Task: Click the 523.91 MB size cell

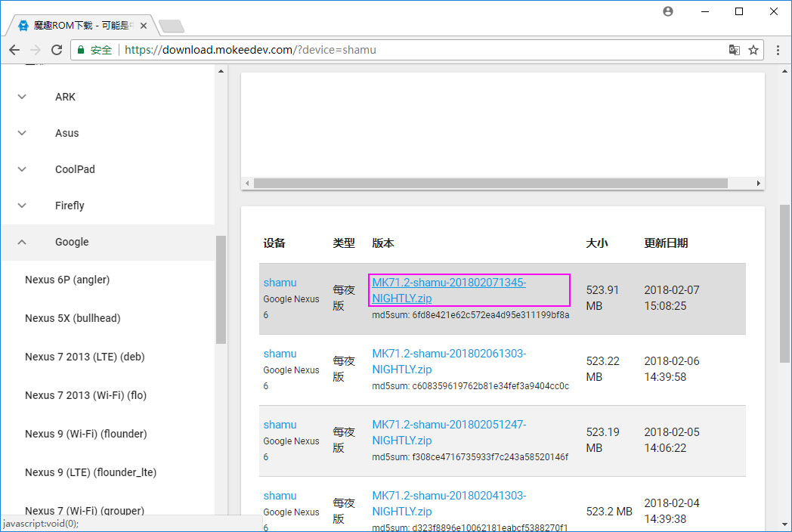Action: 602,298
